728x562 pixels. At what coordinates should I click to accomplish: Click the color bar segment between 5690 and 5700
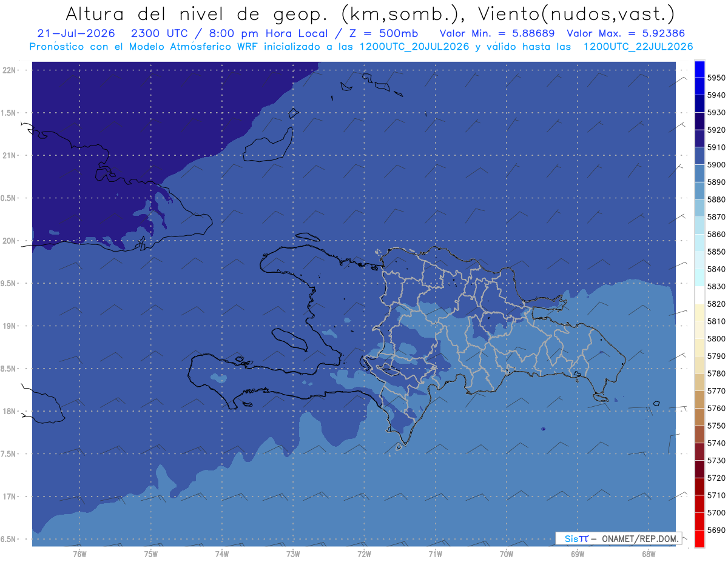(699, 521)
